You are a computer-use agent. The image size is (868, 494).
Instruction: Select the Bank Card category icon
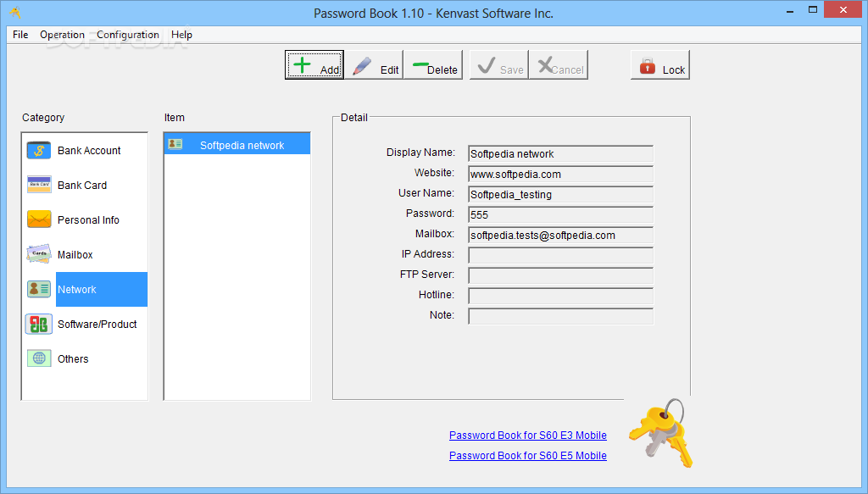(39, 185)
